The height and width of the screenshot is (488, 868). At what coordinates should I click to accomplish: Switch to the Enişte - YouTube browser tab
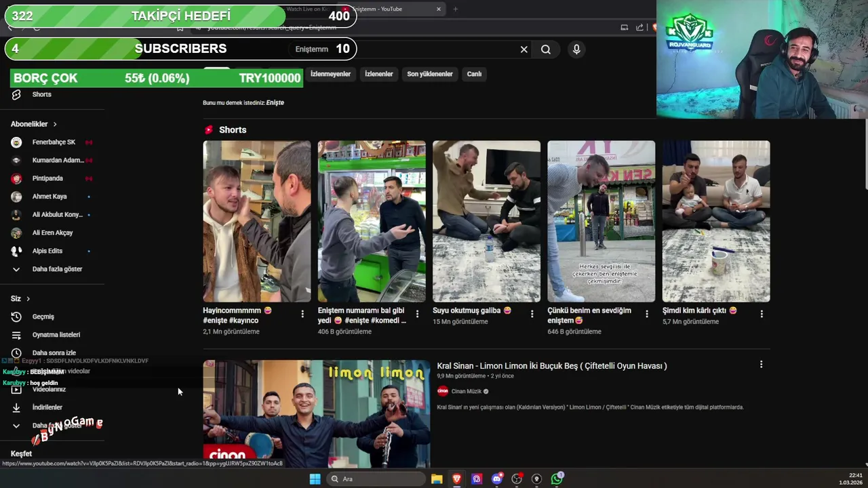(390, 9)
